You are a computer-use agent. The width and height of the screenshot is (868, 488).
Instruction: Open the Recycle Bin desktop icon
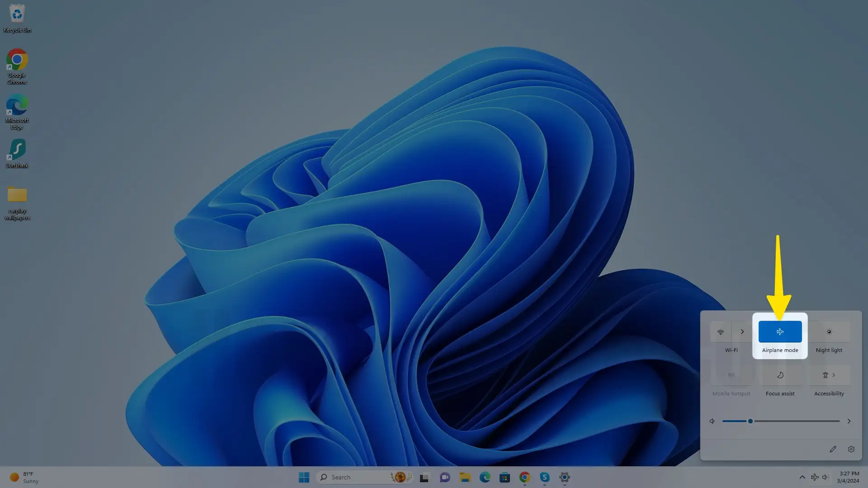(x=17, y=18)
